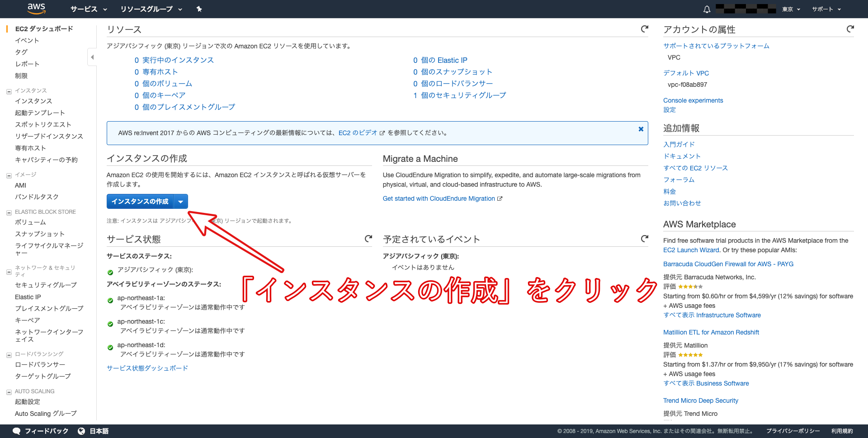Image resolution: width=868 pixels, height=438 pixels.
Task: Click the globe icon next to 日本語
Action: tap(80, 431)
